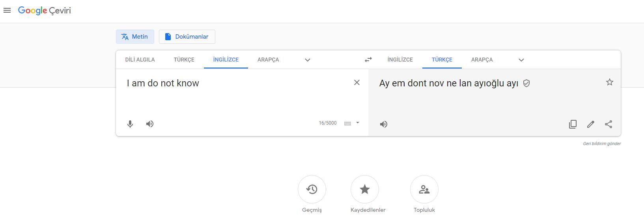Open the virtual keyboard icon
The height and width of the screenshot is (224, 644).
pyautogui.click(x=347, y=123)
